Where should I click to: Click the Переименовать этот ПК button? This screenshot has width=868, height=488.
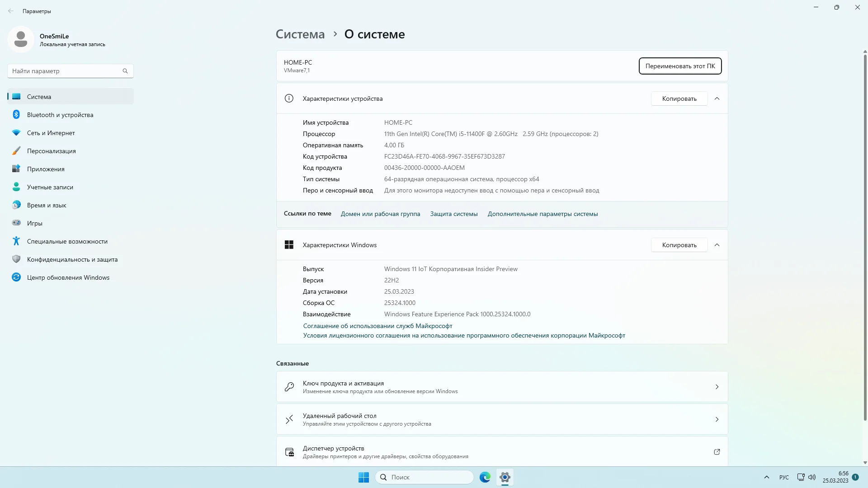(x=679, y=66)
